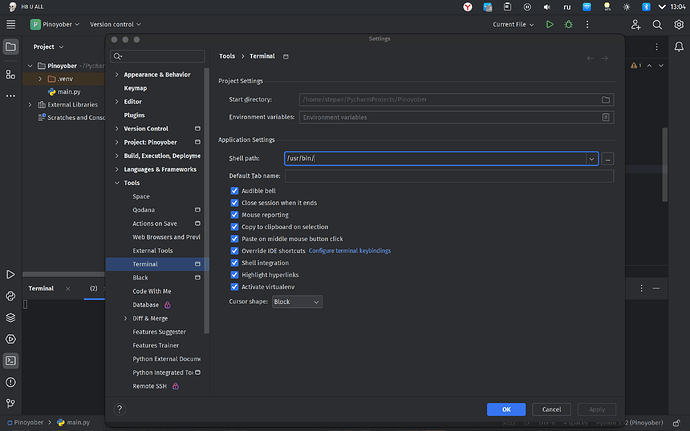Viewport: 690px width, 431px height.
Task: Expand Diff & Merge settings
Action: (125, 318)
